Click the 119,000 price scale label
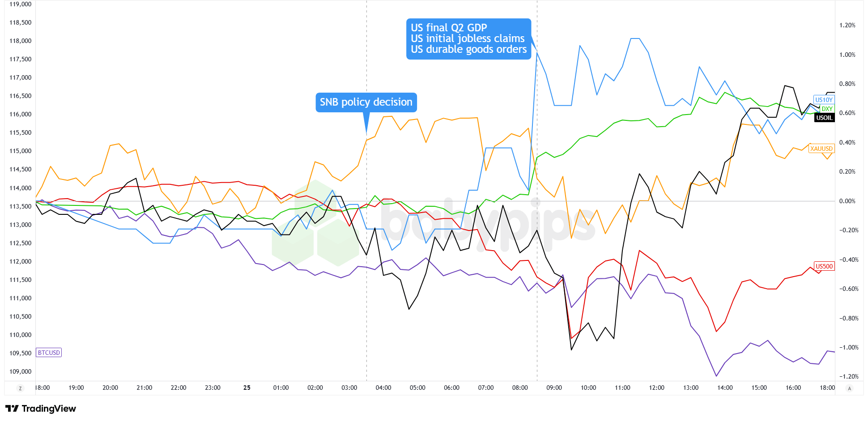The height and width of the screenshot is (422, 868). coord(21,4)
